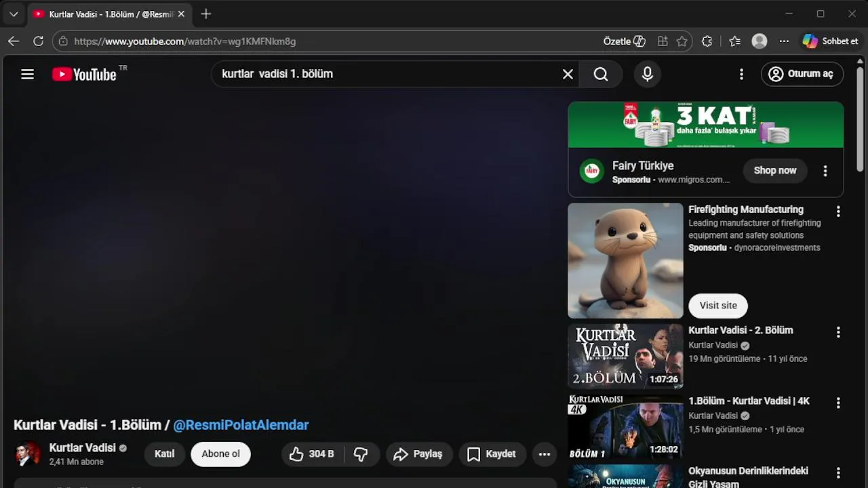Open Kurtlar Vadisi - 2. Bölüm title
Screen dimensions: 868x488
click(741, 330)
